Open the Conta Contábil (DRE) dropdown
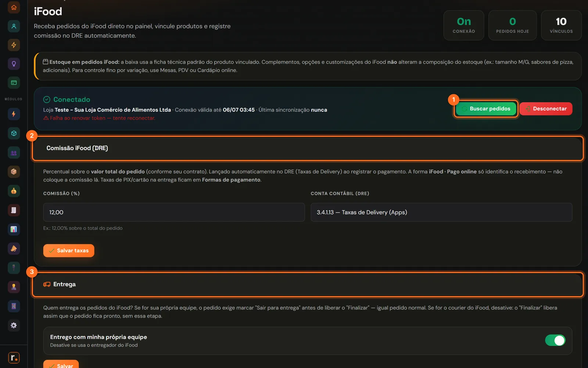 (441, 212)
